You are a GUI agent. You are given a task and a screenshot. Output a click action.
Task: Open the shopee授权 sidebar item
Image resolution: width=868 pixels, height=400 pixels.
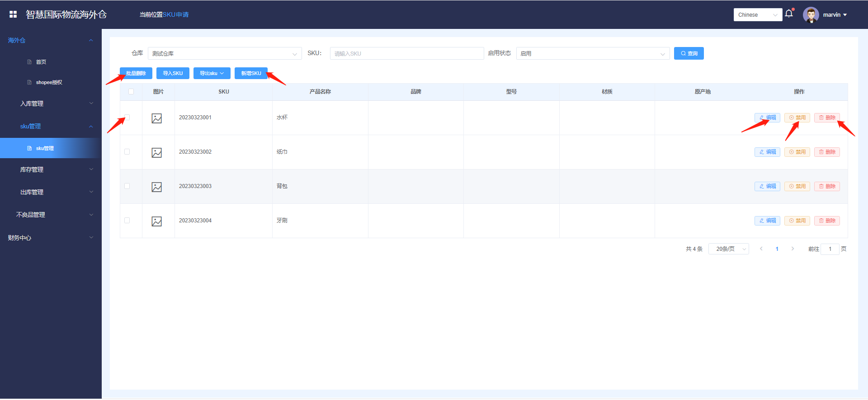click(49, 82)
